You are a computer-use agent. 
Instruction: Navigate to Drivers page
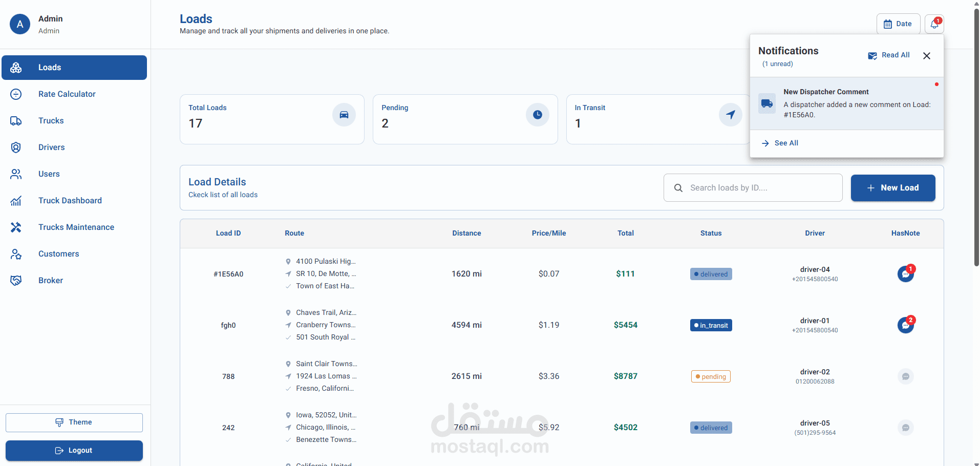pyautogui.click(x=74, y=147)
